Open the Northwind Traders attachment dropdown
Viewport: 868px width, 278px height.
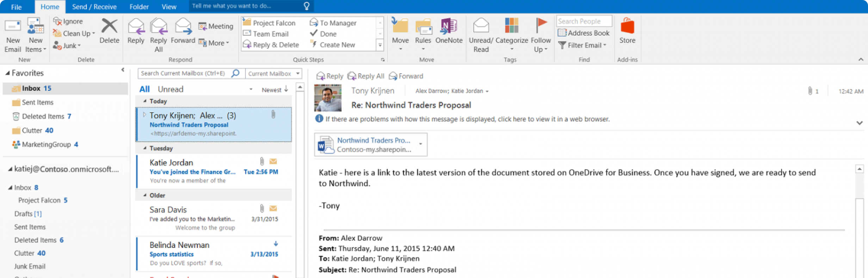[x=421, y=144]
